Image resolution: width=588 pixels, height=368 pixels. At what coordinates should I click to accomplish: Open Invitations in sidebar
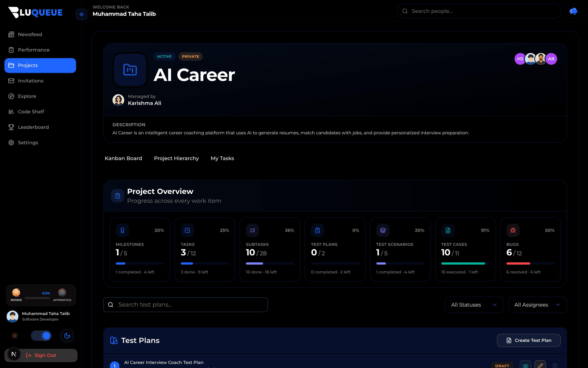tap(40, 81)
